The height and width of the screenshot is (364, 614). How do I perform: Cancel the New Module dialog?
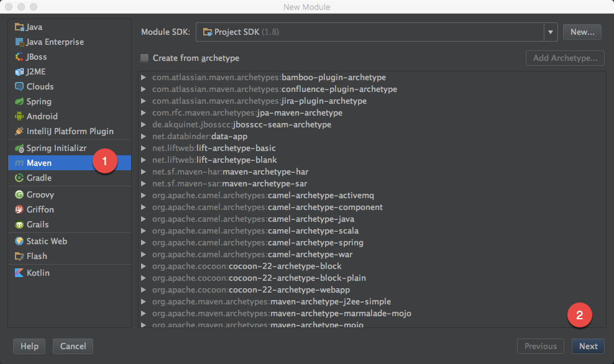click(x=73, y=347)
